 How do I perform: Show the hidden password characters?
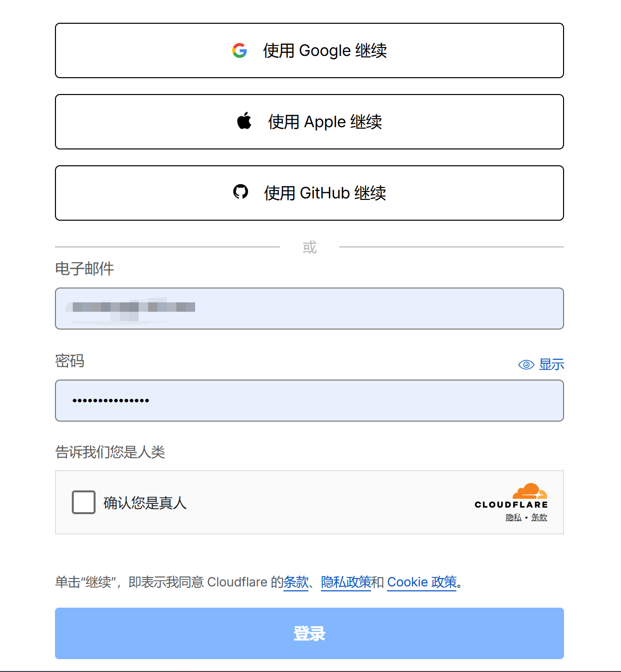click(551, 364)
